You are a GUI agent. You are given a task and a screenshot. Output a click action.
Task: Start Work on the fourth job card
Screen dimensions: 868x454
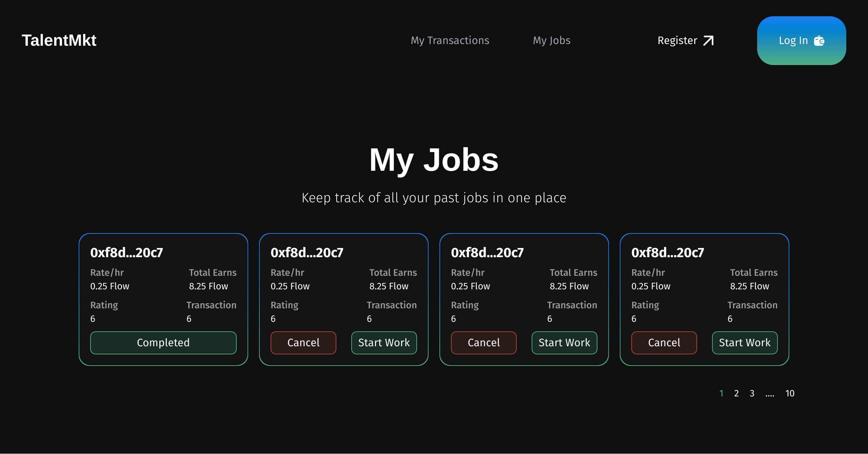coord(745,343)
